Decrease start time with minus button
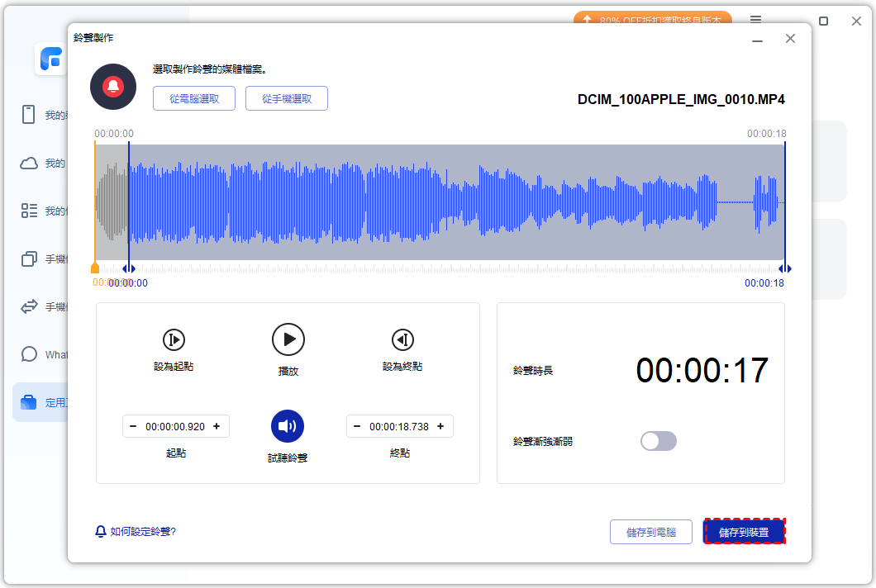 coord(134,426)
